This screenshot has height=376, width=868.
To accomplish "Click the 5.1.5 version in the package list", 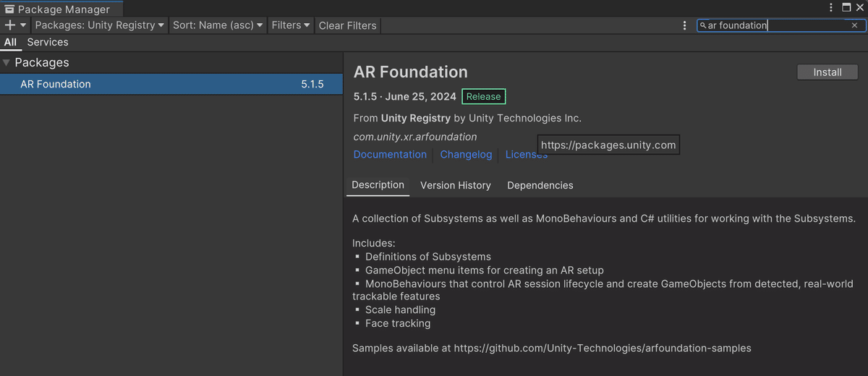I will click(312, 84).
